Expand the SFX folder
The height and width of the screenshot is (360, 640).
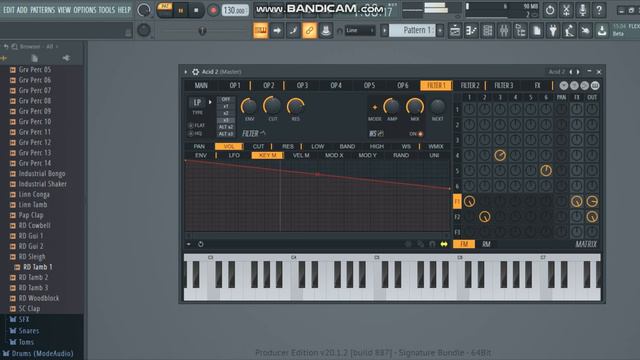point(24,320)
